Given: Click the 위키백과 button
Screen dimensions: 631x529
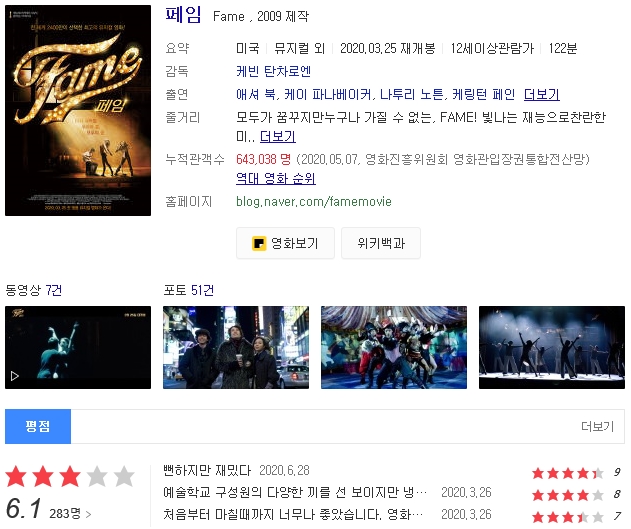Looking at the screenshot, I should click(x=381, y=243).
